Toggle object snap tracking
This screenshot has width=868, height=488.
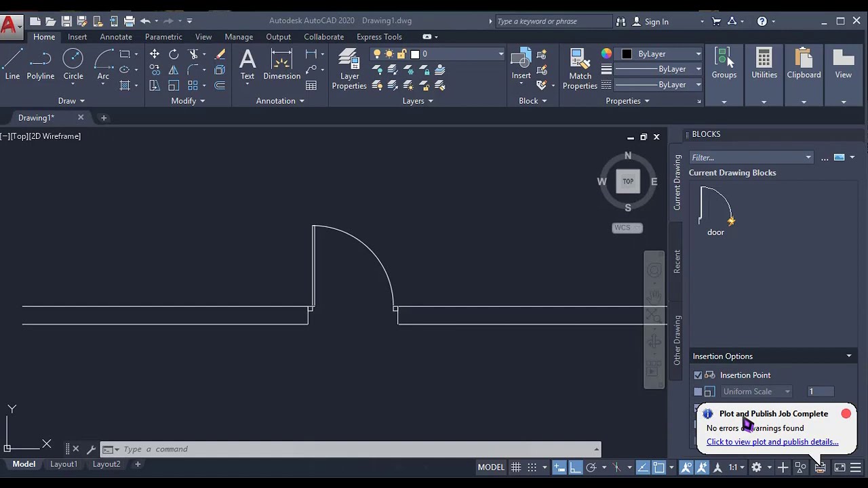pyautogui.click(x=642, y=467)
